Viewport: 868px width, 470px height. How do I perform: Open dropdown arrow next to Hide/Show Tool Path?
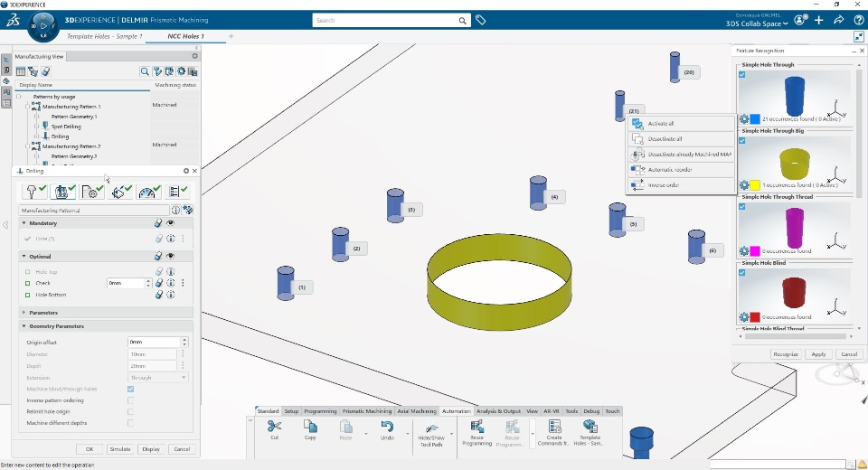click(452, 434)
